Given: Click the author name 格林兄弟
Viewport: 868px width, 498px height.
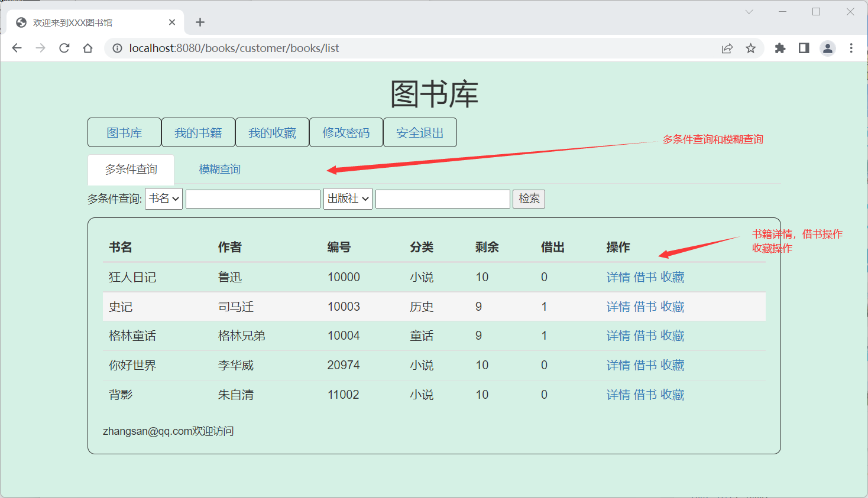Looking at the screenshot, I should coord(242,336).
